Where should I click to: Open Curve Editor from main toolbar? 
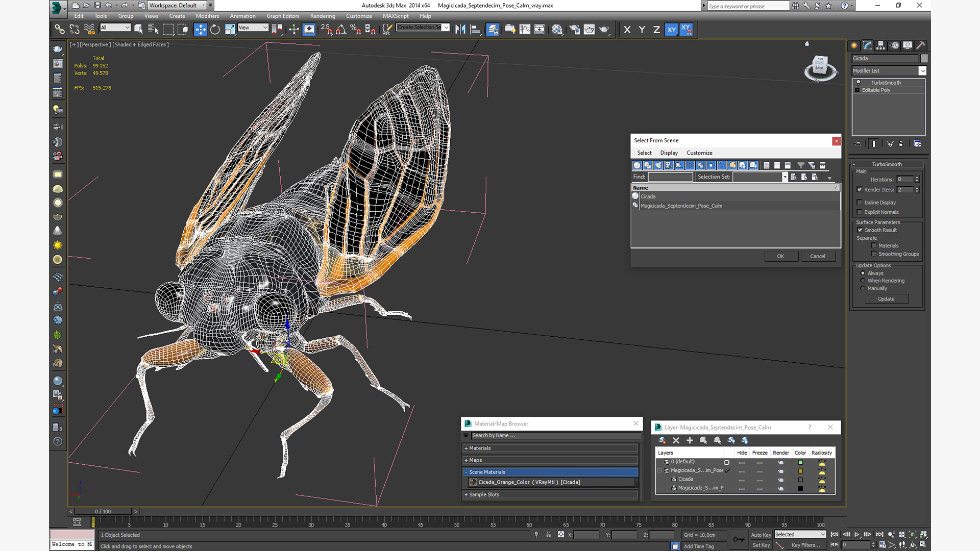(525, 30)
